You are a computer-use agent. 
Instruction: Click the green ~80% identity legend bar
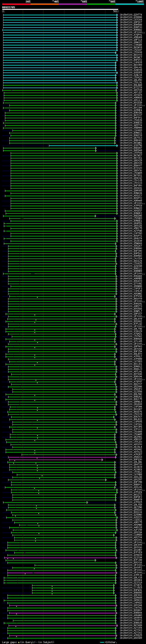point(101,4)
